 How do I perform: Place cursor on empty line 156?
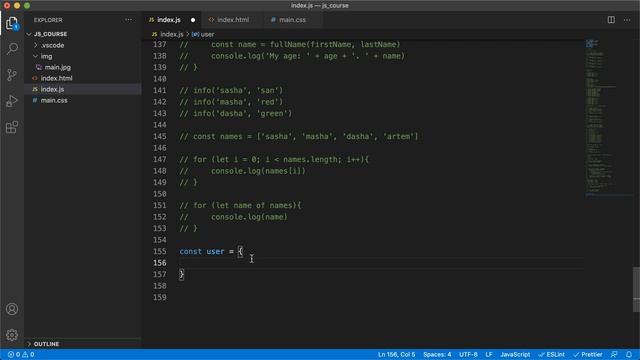[x=381, y=263]
